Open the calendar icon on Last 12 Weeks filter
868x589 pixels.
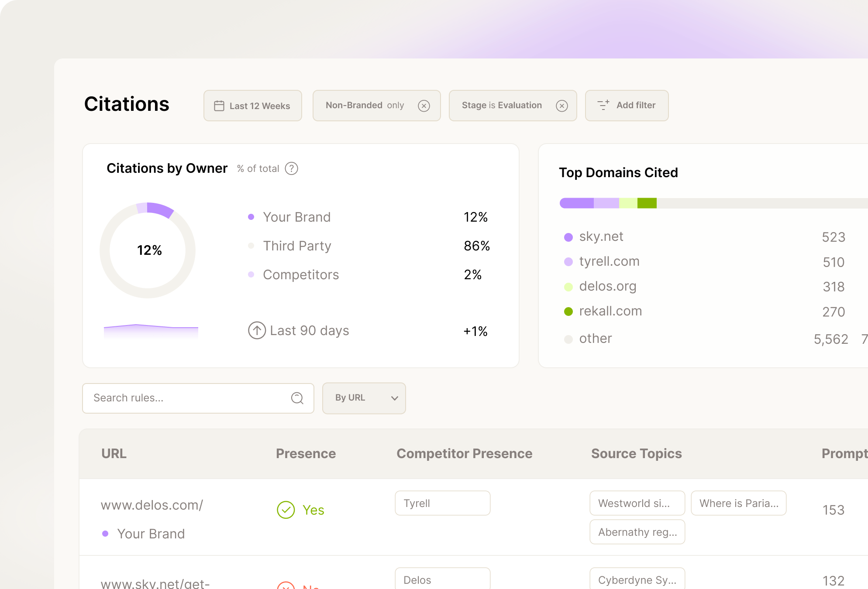(220, 106)
